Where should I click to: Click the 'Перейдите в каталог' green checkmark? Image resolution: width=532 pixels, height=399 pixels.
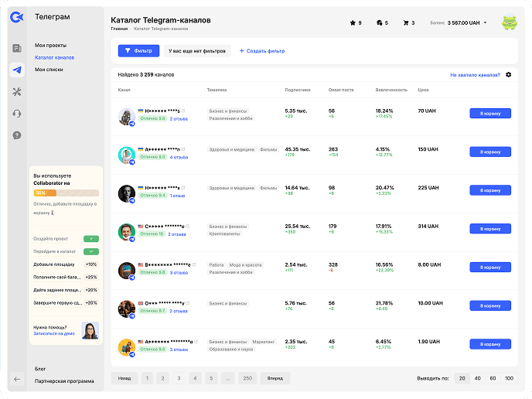pos(91,252)
